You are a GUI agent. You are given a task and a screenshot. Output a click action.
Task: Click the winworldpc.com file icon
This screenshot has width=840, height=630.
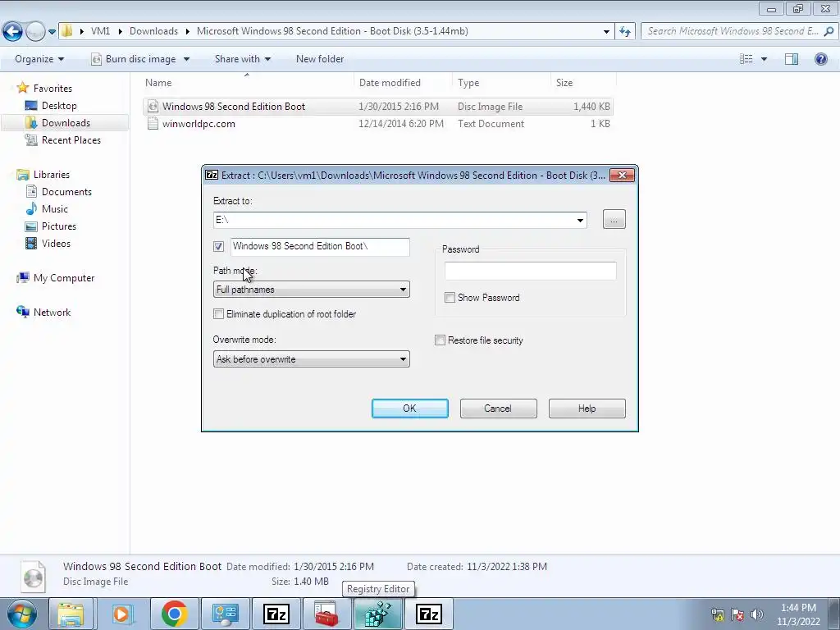tap(153, 124)
